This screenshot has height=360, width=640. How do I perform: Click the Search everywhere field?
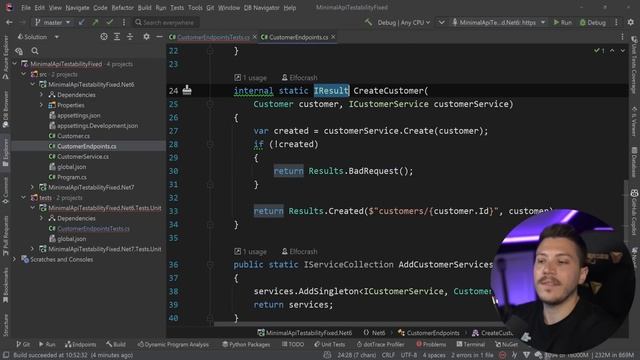(167, 22)
